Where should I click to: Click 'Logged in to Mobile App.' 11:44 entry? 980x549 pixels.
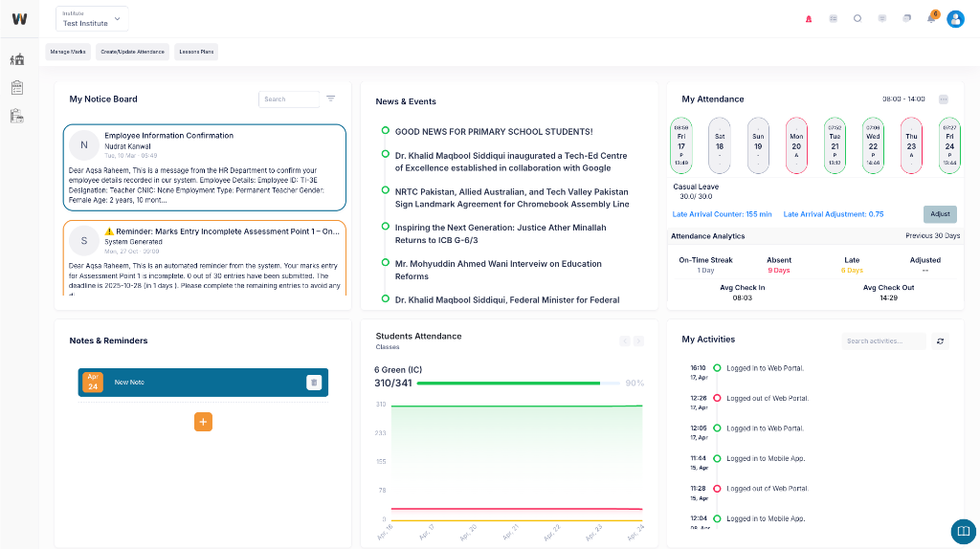coord(766,458)
